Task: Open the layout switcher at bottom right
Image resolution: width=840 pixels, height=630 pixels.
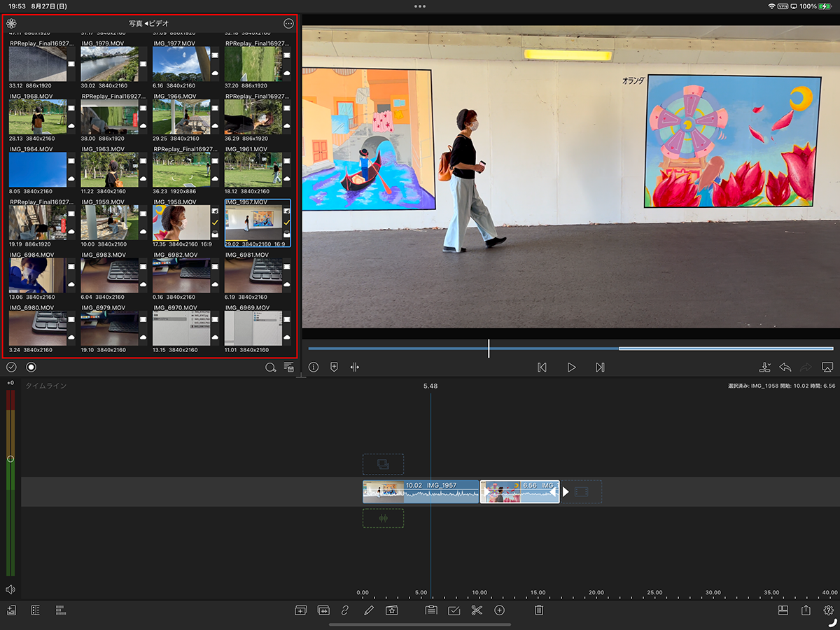Action: coord(783,610)
